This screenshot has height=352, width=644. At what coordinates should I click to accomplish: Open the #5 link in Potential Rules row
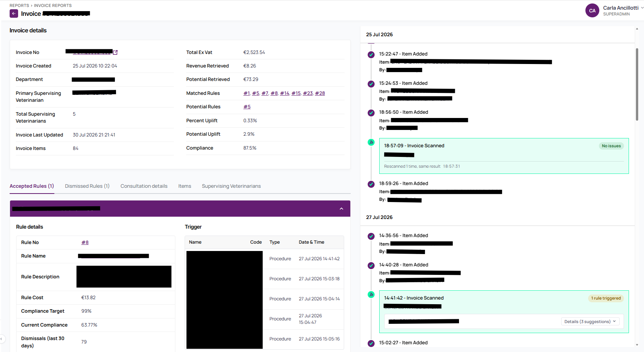247,107
